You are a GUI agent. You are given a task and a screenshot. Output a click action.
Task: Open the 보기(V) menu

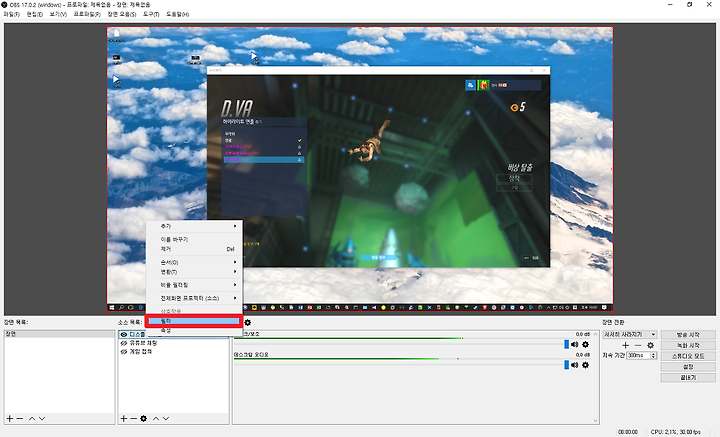[x=58, y=15]
